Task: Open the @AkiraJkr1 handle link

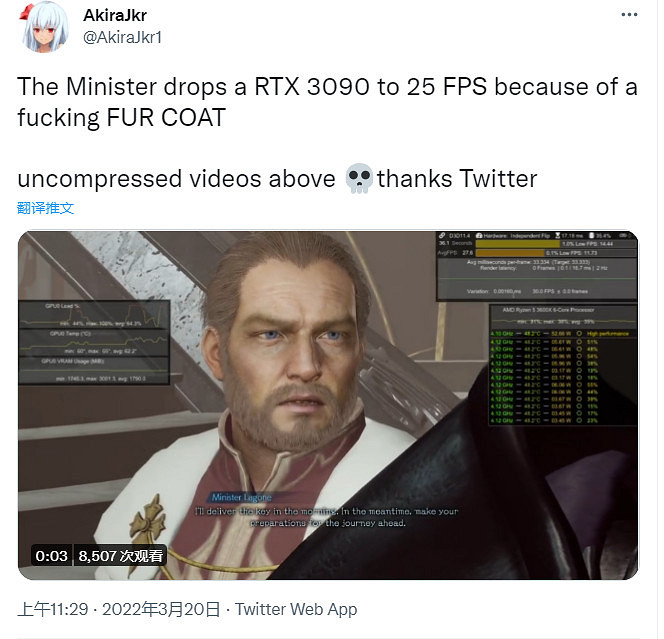Action: 122,37
